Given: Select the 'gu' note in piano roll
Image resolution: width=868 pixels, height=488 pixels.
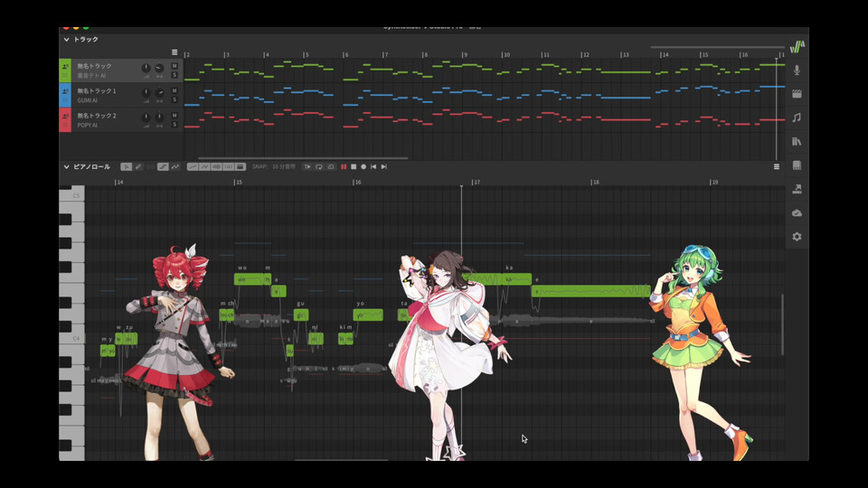Looking at the screenshot, I should click(300, 314).
